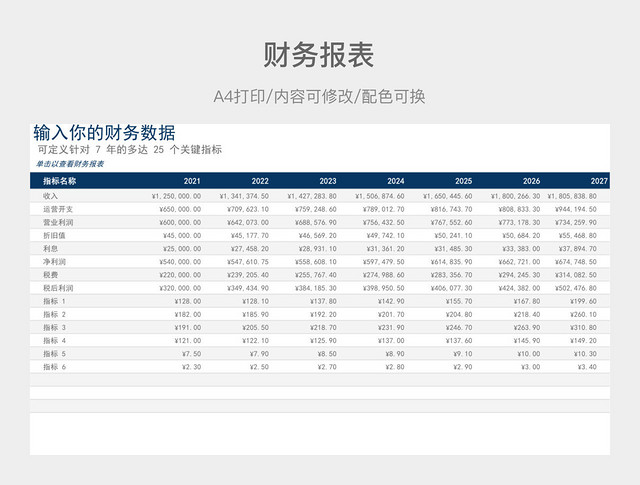The height and width of the screenshot is (485, 640).
Task: Click the 收入 row label
Action: 51,196
